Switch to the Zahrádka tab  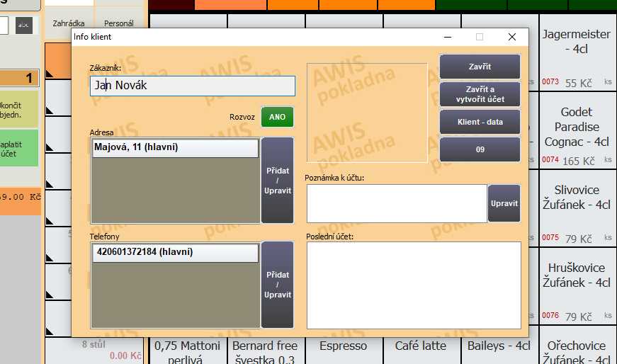(69, 24)
